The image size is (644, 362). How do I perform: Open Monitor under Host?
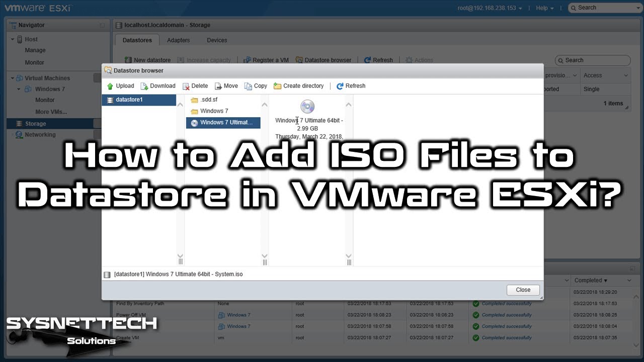(35, 62)
